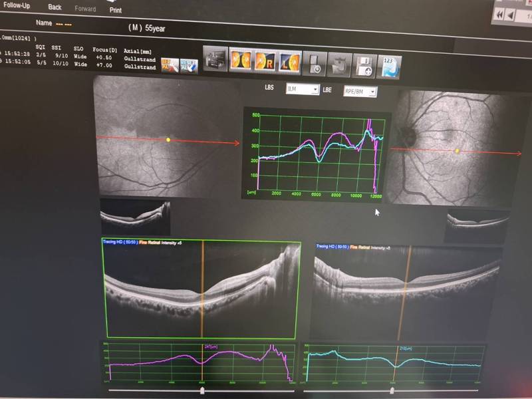
Task: Click the small left OCT B-scan thumbnail
Action: 136,217
